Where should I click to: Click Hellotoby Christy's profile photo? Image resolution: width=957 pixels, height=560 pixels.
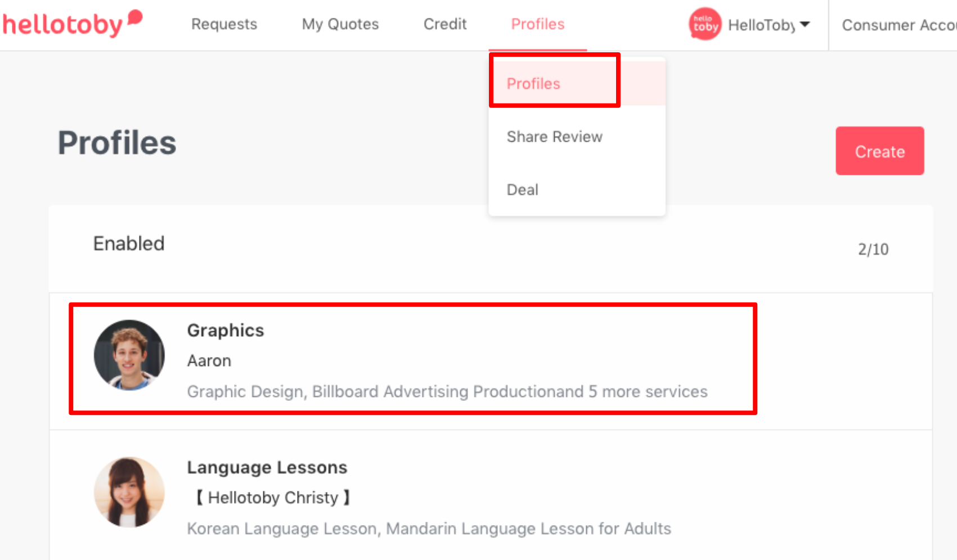click(x=129, y=492)
